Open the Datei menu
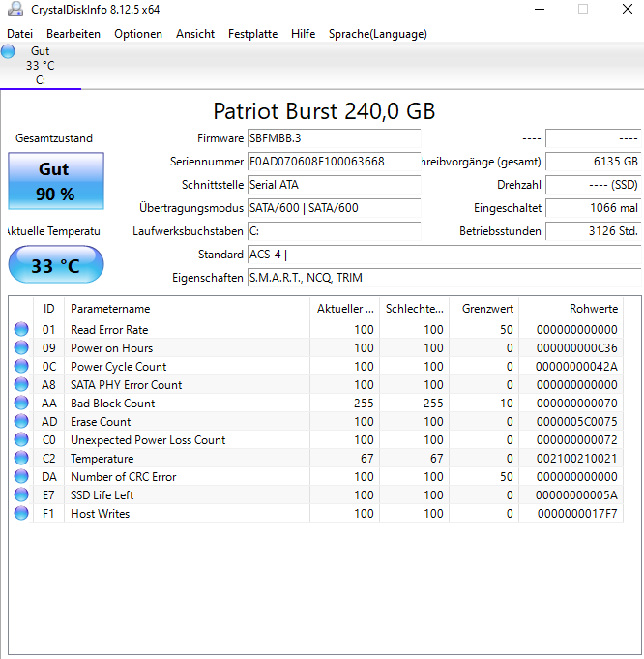Screen dimensions: 644x659 coord(19,34)
